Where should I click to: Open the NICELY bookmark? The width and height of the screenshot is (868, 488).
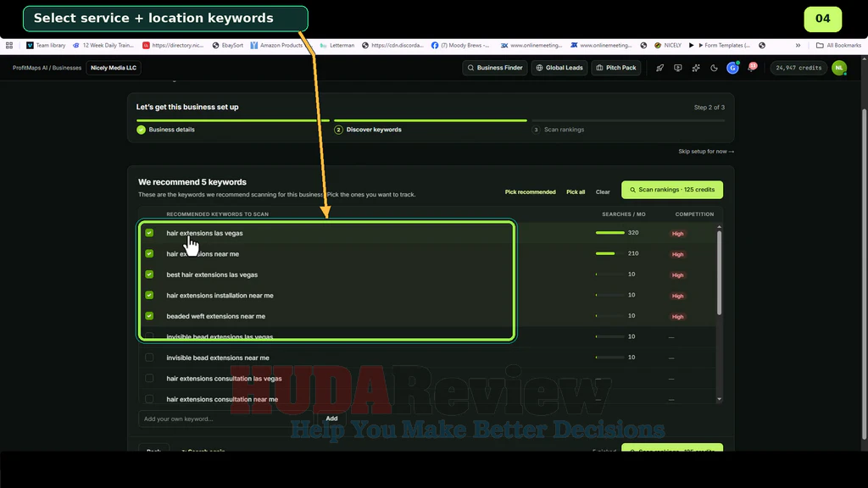point(668,46)
